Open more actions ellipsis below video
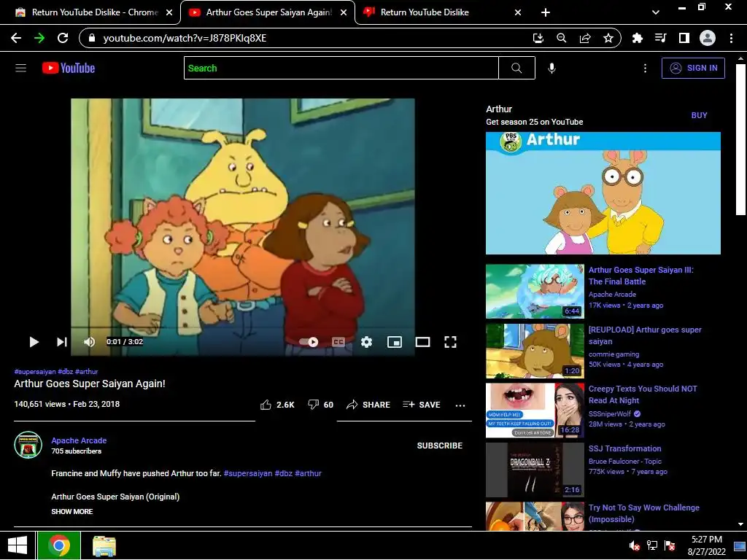This screenshot has width=747, height=560. (x=460, y=405)
